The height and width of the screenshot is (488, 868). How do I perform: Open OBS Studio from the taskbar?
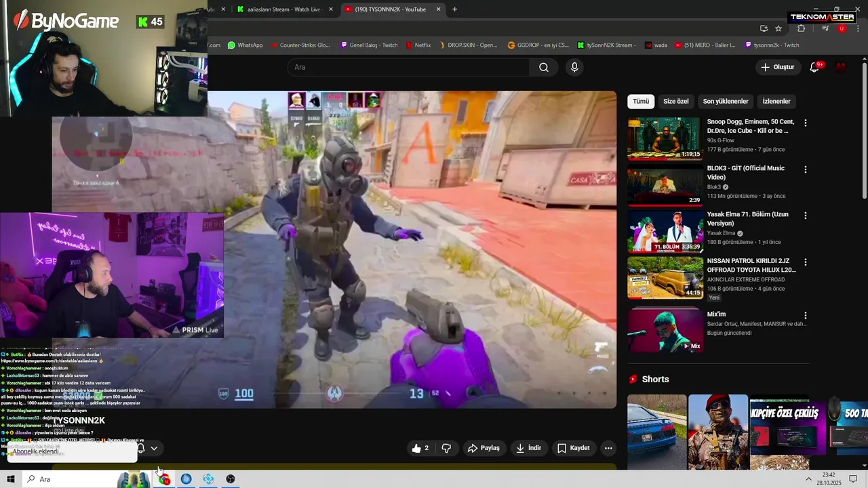coord(231,479)
